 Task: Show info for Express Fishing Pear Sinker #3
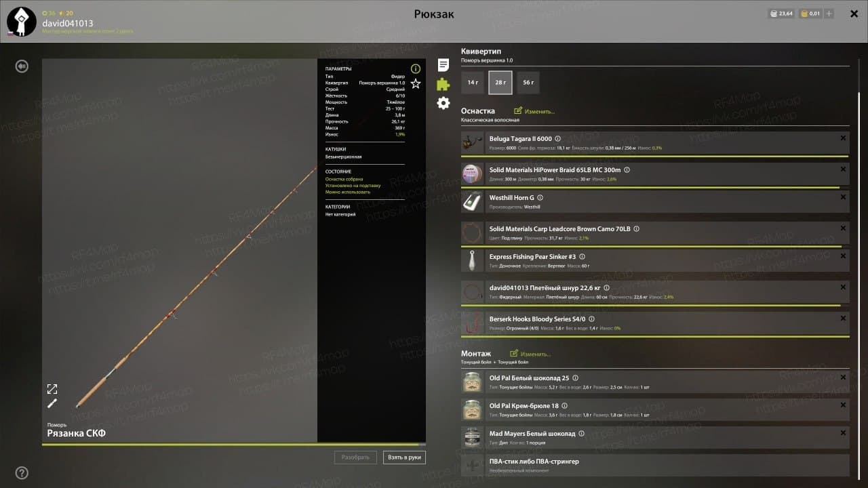pyautogui.click(x=583, y=257)
